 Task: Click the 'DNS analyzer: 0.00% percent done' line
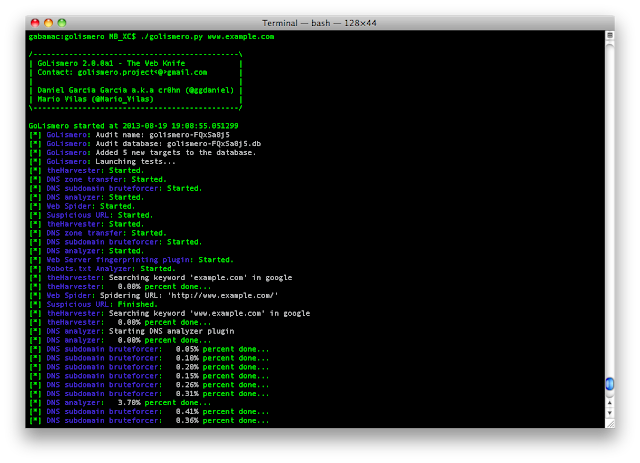click(x=120, y=341)
